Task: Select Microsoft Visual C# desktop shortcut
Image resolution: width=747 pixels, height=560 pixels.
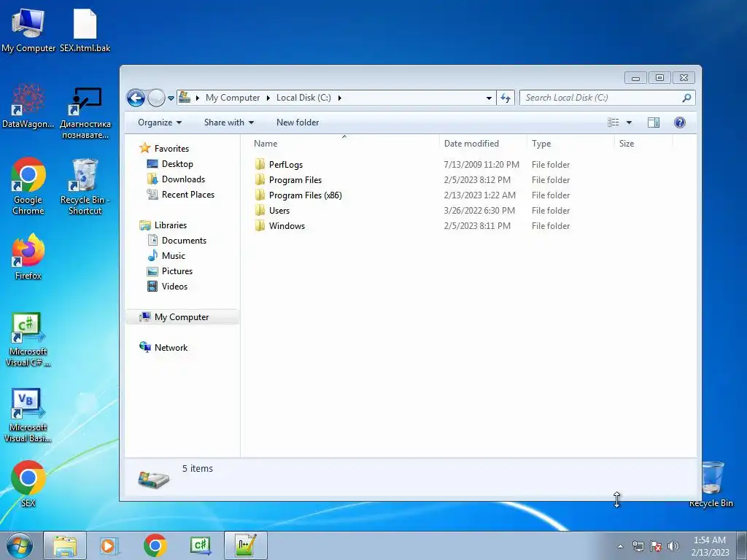Action: coord(28,339)
